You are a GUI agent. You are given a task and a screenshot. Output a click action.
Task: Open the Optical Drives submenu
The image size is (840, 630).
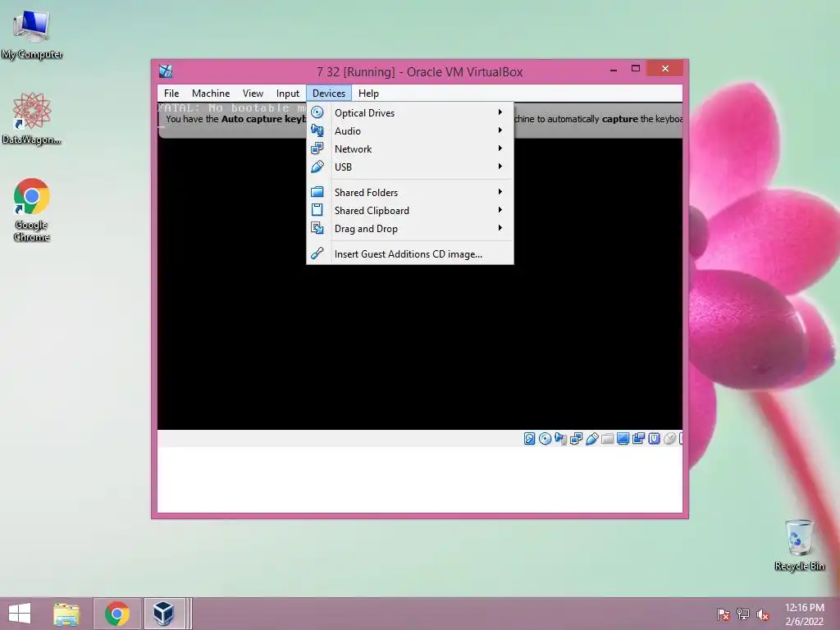point(410,112)
